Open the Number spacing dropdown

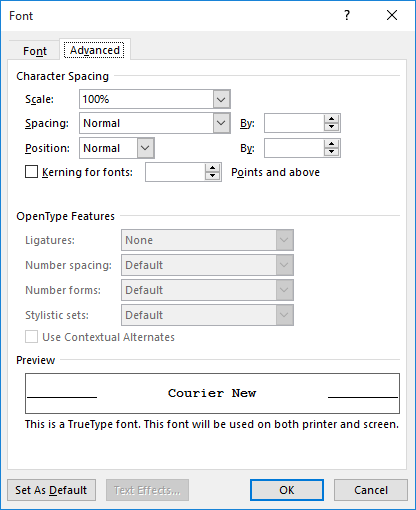coord(207,265)
